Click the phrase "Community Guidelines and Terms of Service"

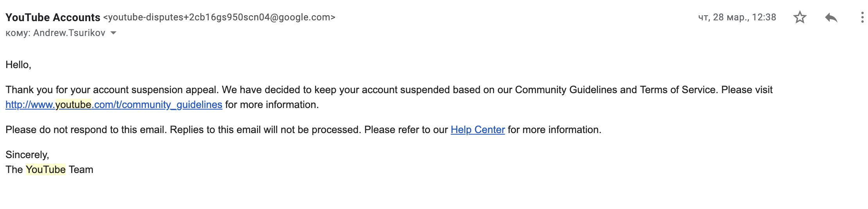(x=615, y=90)
